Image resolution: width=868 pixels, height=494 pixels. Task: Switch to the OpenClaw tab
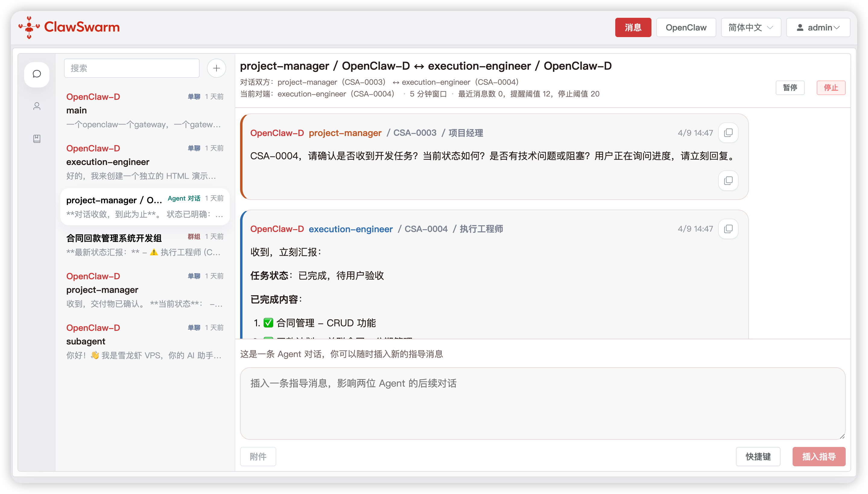click(x=686, y=27)
